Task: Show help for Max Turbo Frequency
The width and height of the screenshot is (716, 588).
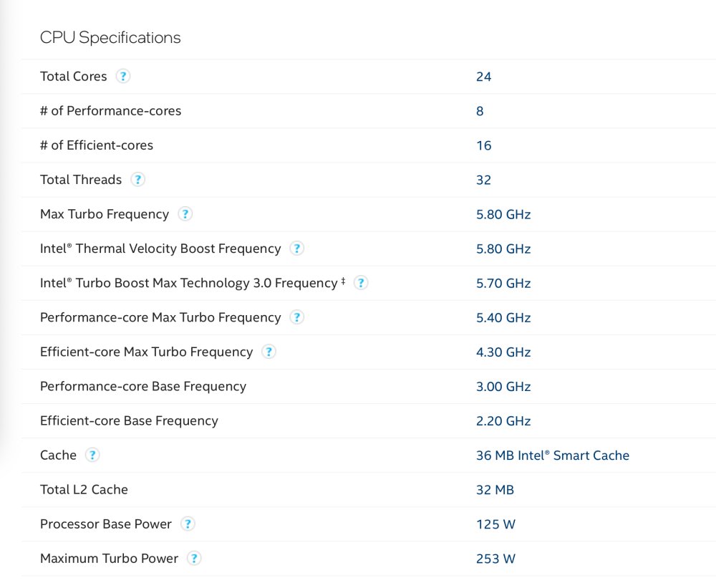Action: [185, 214]
